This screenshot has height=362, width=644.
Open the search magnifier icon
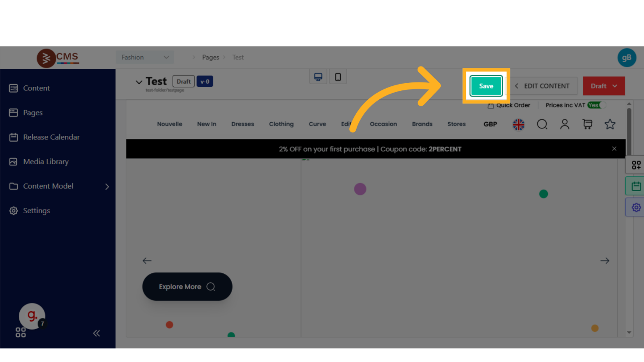542,124
